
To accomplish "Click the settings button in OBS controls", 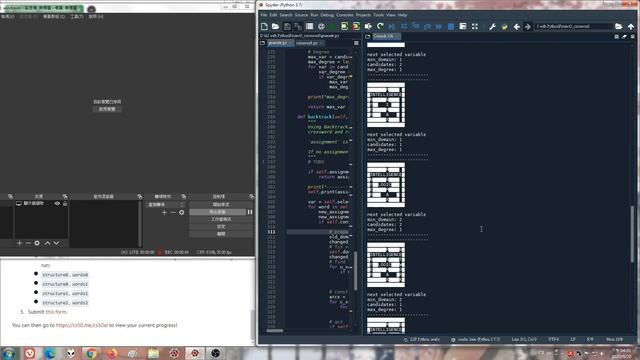I will click(221, 227).
